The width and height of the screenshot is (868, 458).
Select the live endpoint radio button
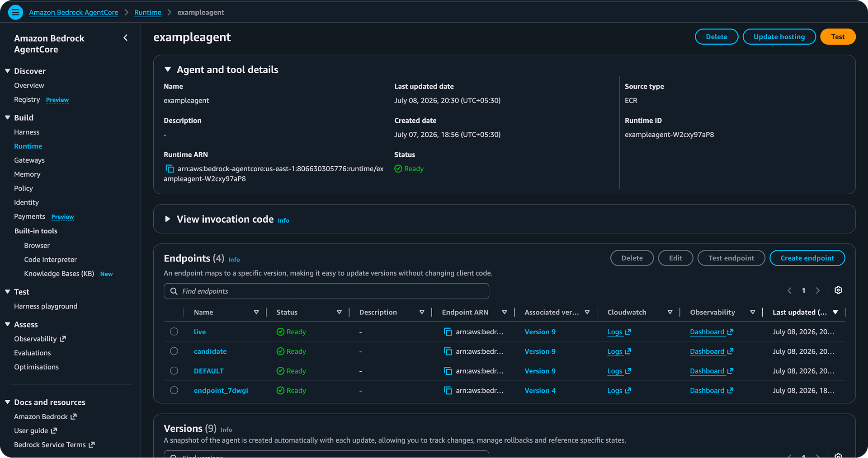point(174,332)
